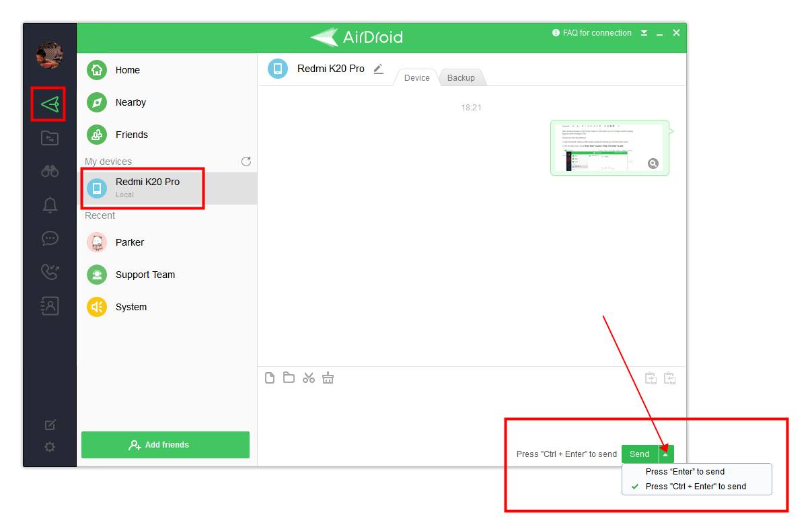Open the Files folder sidebar icon
Viewport: 812px width, 529px height.
pyautogui.click(x=50, y=138)
